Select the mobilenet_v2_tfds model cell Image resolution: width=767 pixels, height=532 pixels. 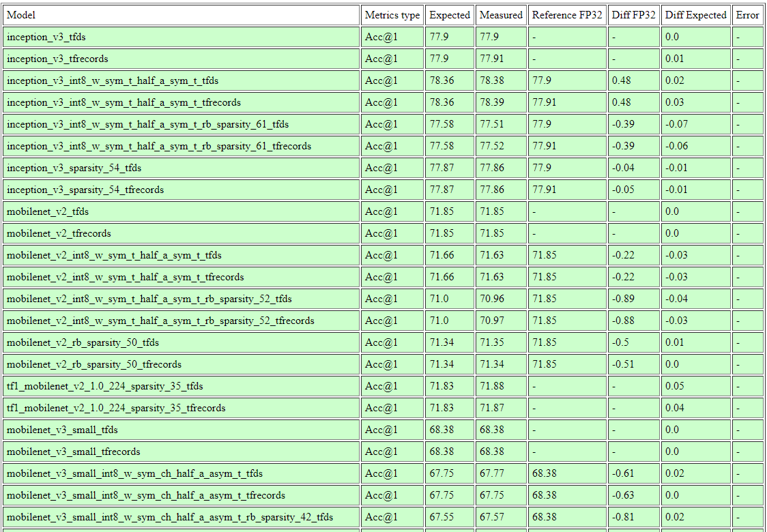pyautogui.click(x=181, y=211)
